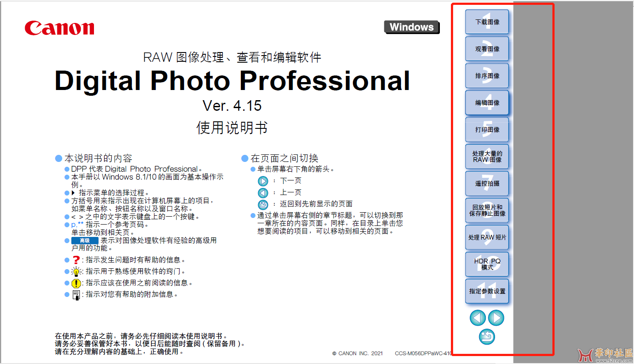Click the blue 高级 badge
This screenshot has height=364, width=634.
click(x=85, y=240)
